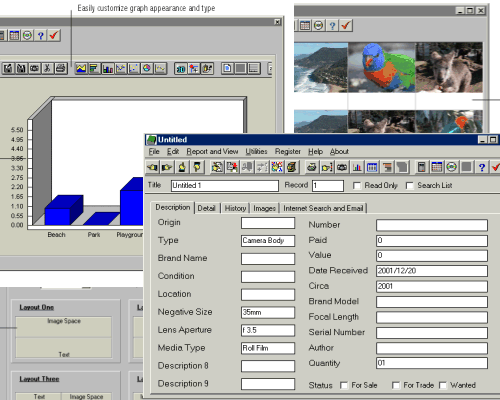Click the CD disc icon in Untitled toolbar
Image resolution: width=500 pixels, height=400 pixels.
pyautogui.click(x=451, y=167)
